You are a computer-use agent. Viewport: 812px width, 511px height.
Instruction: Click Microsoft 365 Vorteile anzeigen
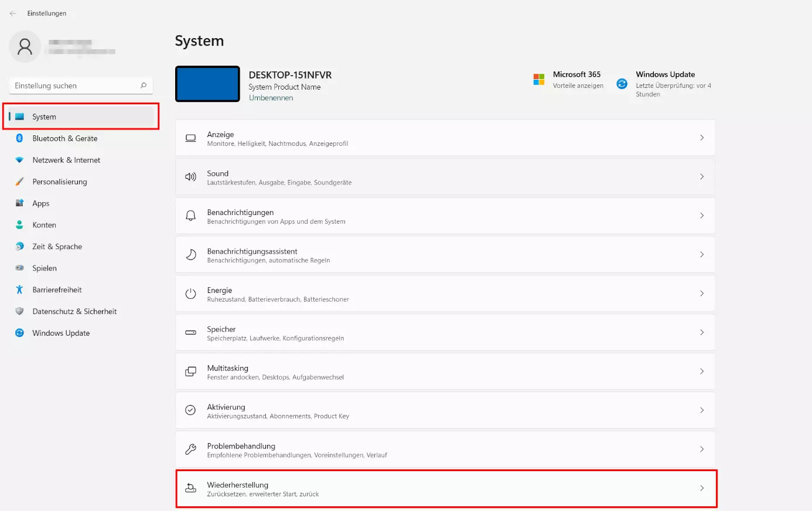578,86
